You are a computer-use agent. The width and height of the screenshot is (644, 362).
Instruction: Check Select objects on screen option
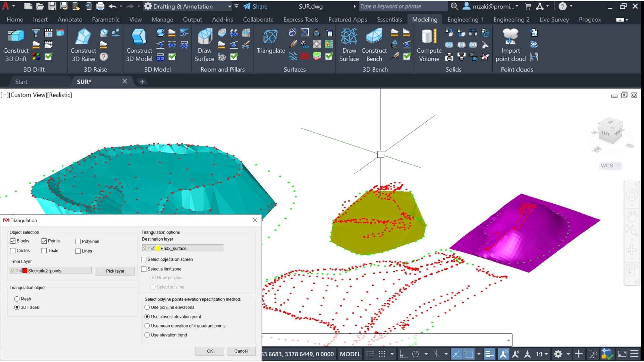144,259
